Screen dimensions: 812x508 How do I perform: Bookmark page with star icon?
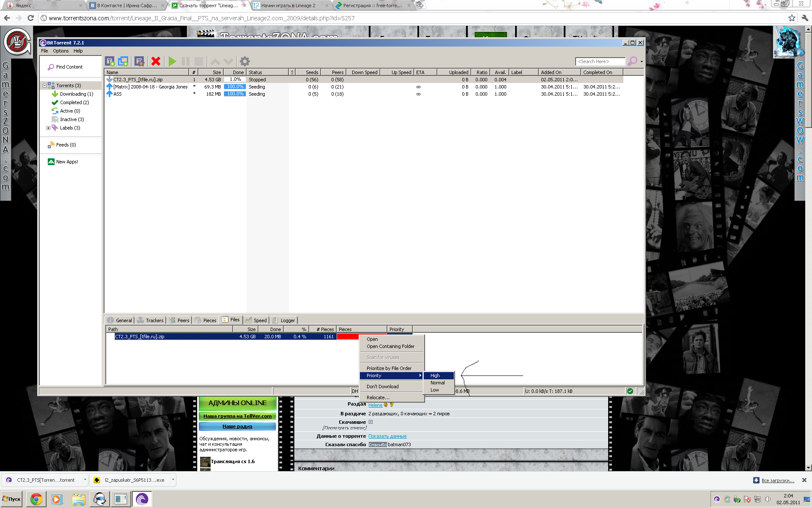[x=792, y=18]
